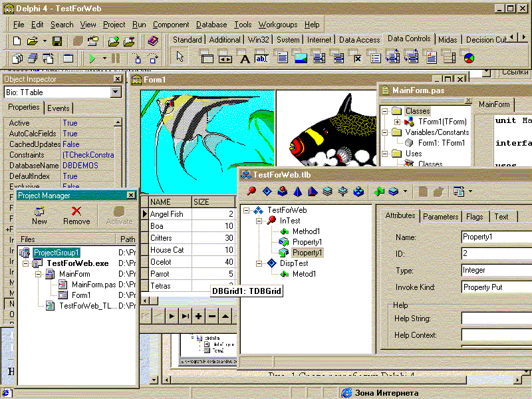This screenshot has height=399, width=532.
Task: Select the arrow pointer in the component palette
Action: (x=180, y=57)
